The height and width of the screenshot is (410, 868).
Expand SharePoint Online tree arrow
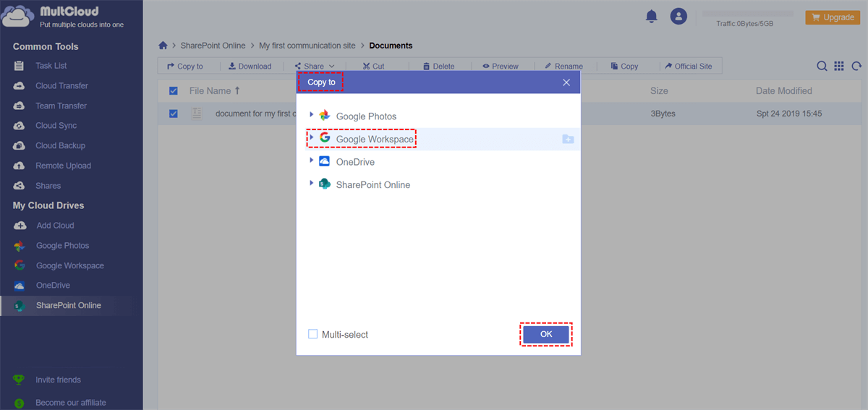pos(312,184)
